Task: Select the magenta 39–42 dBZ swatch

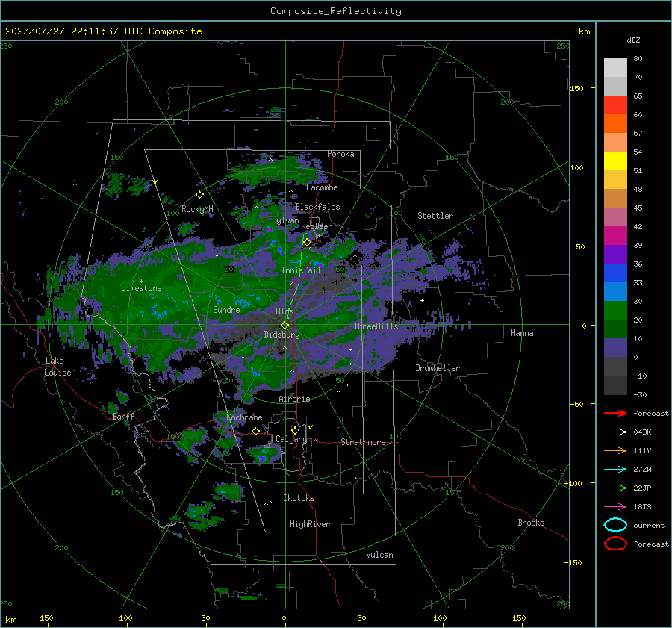Action: (615, 235)
